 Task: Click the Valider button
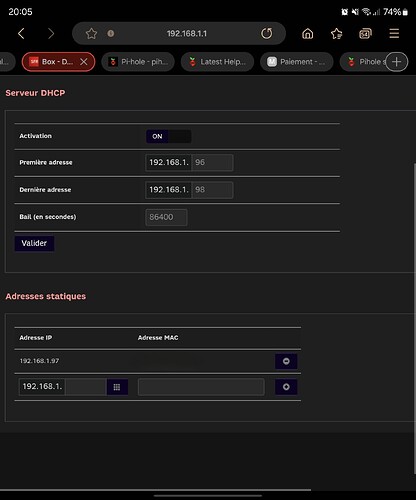pos(34,243)
